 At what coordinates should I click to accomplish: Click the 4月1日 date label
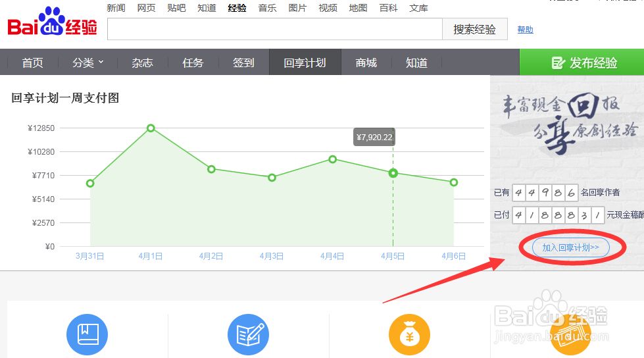coord(151,257)
